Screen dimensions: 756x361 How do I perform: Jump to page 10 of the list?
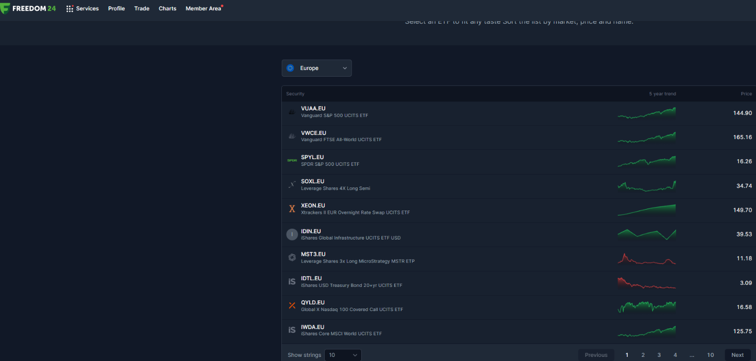[710, 355]
